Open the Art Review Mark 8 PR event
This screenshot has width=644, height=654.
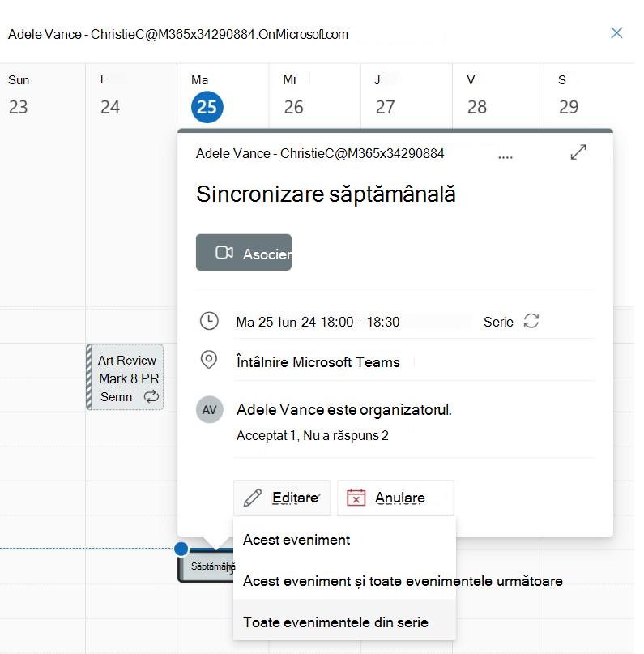pos(125,378)
